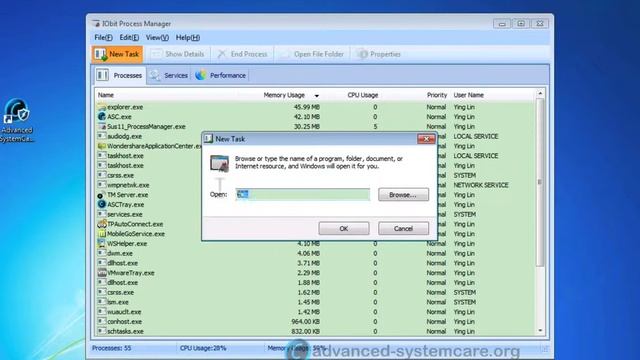Select the lsm.exe process
This screenshot has height=360, width=640.
click(315, 302)
